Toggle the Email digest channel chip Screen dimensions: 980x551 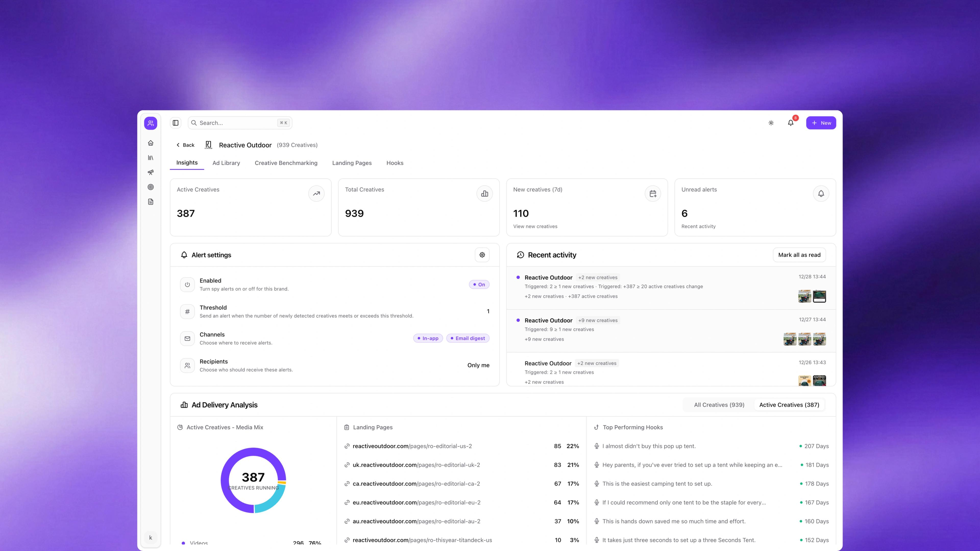(x=468, y=338)
